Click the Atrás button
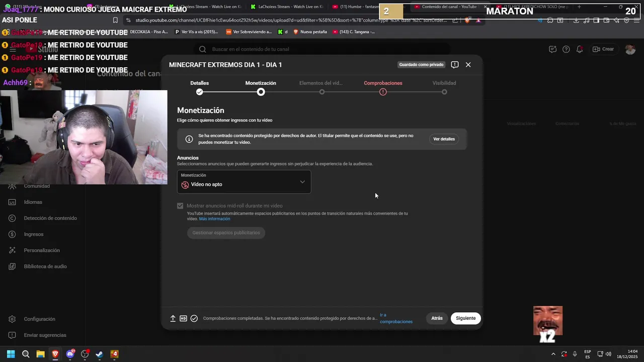This screenshot has width=644, height=362. [x=437, y=318]
